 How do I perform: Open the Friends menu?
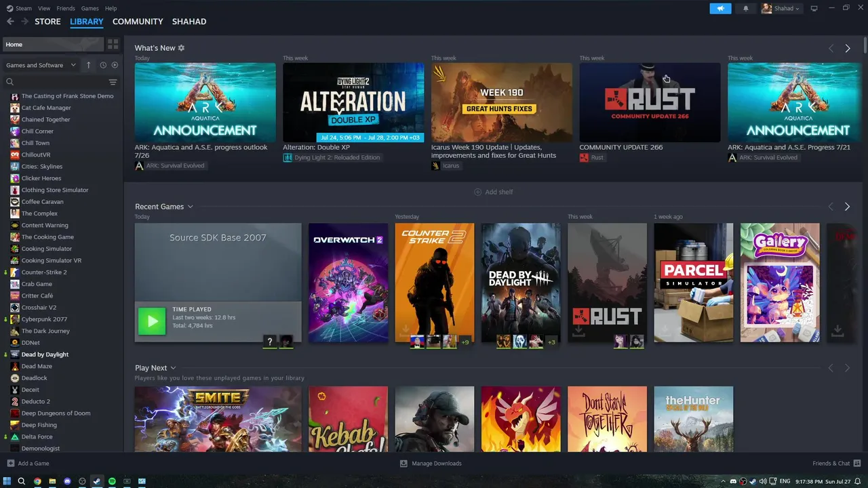[x=66, y=8]
